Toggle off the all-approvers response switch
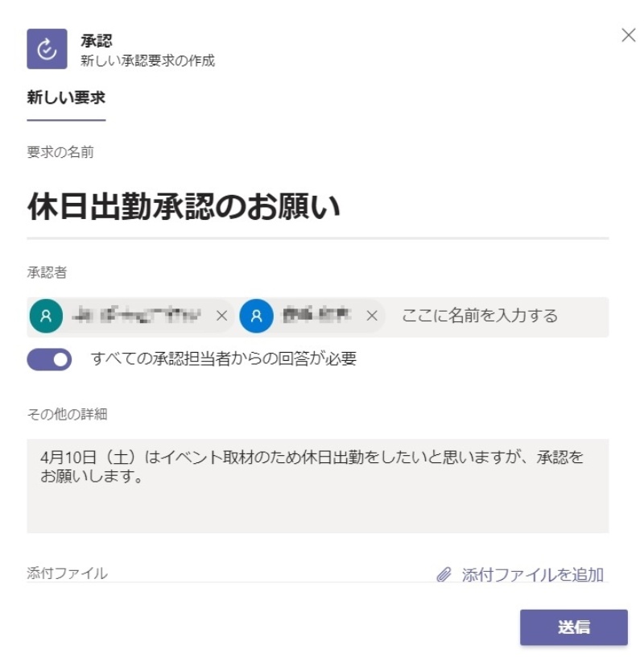The height and width of the screenshot is (658, 644). (x=50, y=359)
